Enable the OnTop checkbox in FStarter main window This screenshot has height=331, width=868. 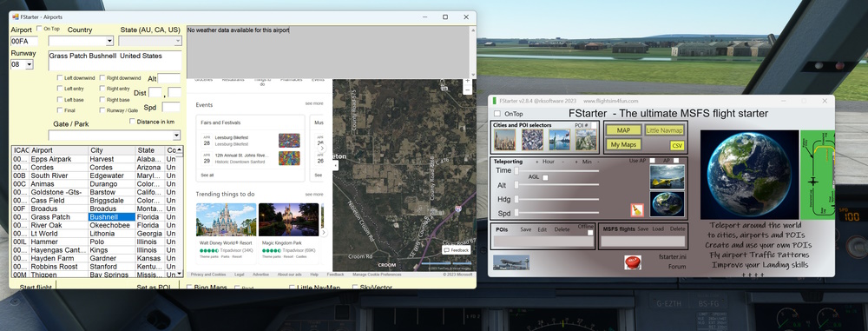pos(497,114)
